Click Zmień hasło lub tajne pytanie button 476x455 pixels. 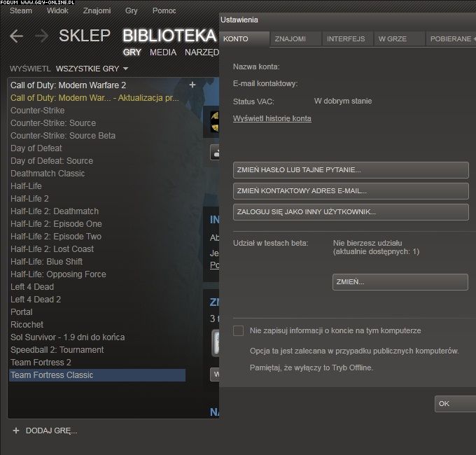tap(351, 170)
